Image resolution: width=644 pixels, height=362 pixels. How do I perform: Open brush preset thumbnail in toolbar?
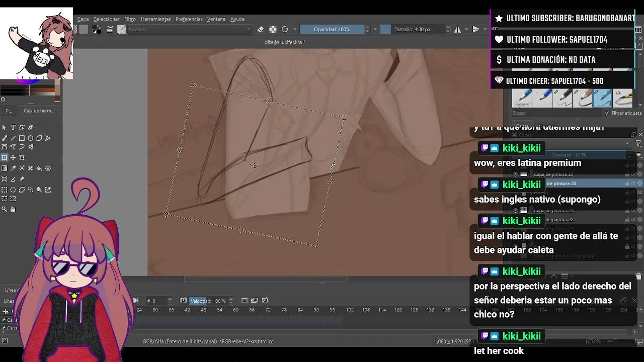(122, 29)
